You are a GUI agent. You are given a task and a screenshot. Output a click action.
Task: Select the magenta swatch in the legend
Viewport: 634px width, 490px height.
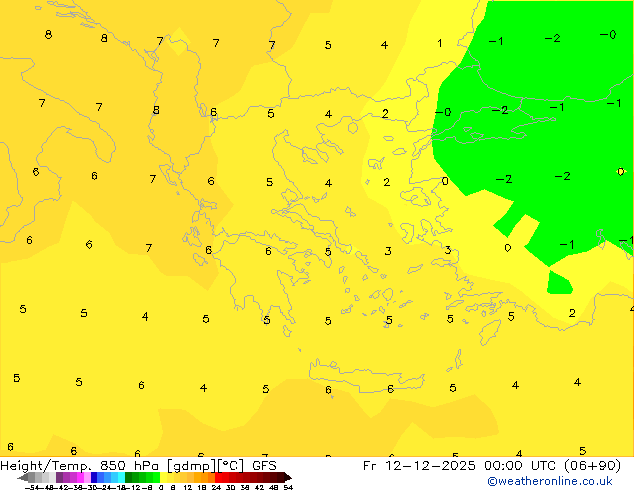click(x=80, y=477)
